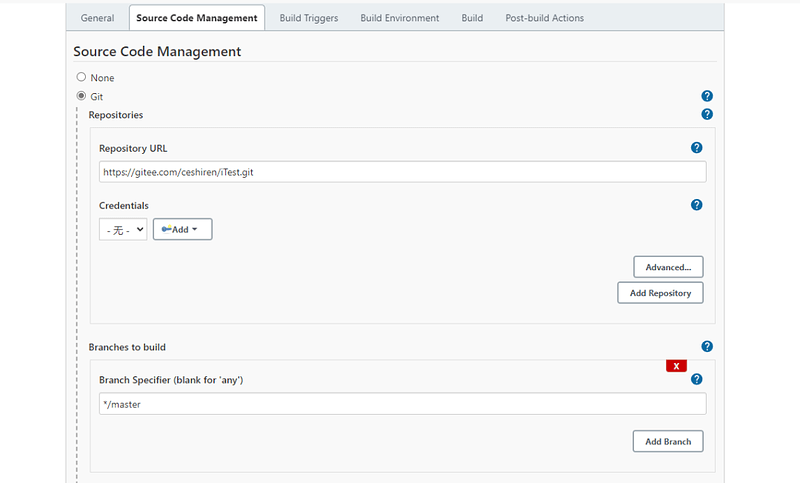Viewport: 800px width, 483px height.
Task: Open help icon beside Credentials
Action: [x=697, y=205]
